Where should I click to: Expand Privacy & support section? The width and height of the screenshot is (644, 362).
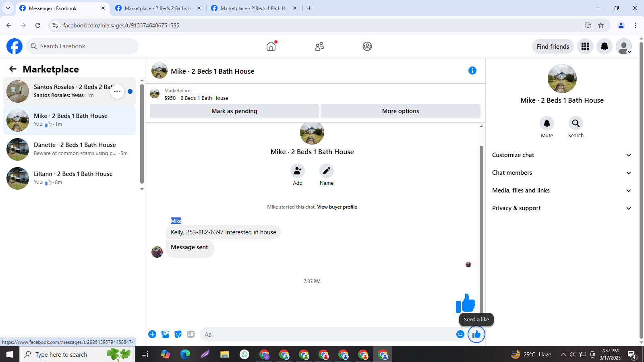(x=562, y=208)
